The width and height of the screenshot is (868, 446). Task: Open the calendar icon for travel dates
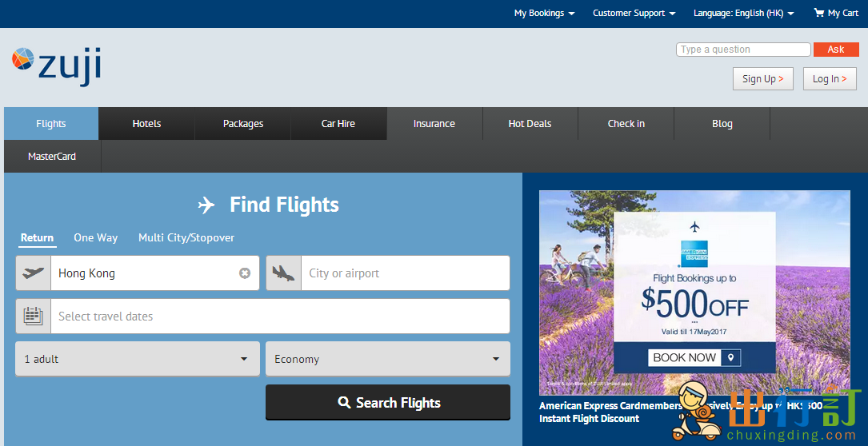(x=34, y=316)
